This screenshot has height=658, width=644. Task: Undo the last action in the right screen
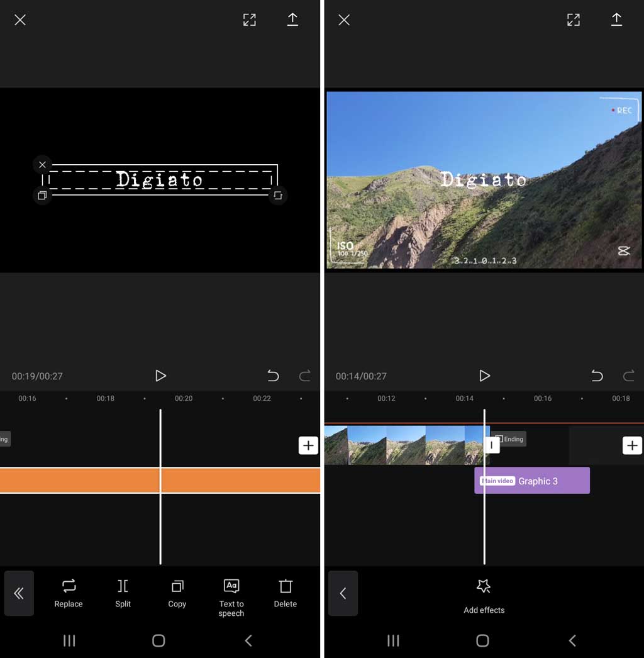[x=597, y=376]
